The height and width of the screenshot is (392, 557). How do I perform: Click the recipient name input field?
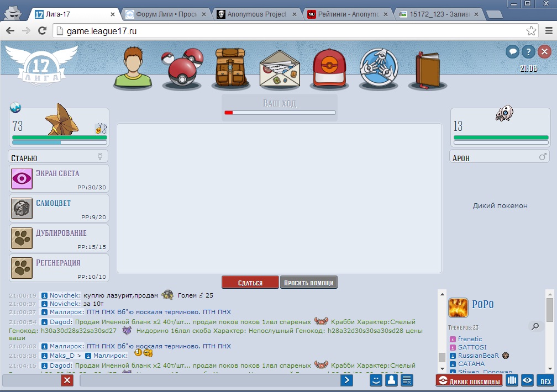coord(31,380)
